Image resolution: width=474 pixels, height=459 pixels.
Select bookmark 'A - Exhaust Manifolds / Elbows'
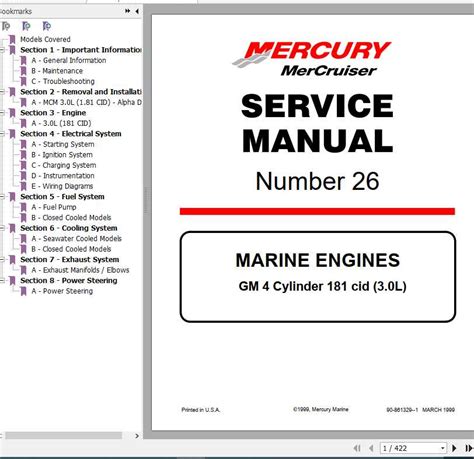[80, 270]
